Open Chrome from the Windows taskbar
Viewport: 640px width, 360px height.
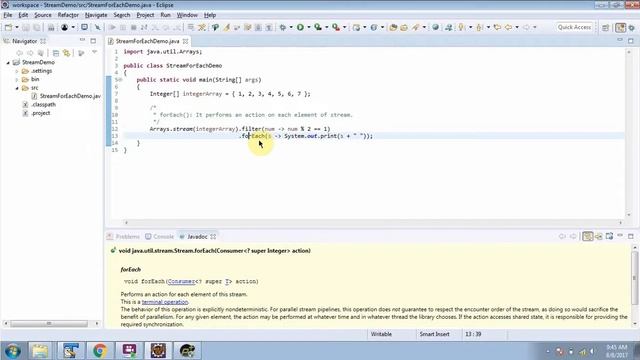(x=100, y=351)
